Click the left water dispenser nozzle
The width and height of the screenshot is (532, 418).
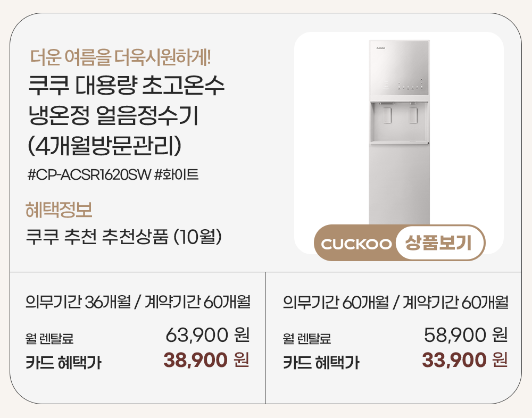387,115
